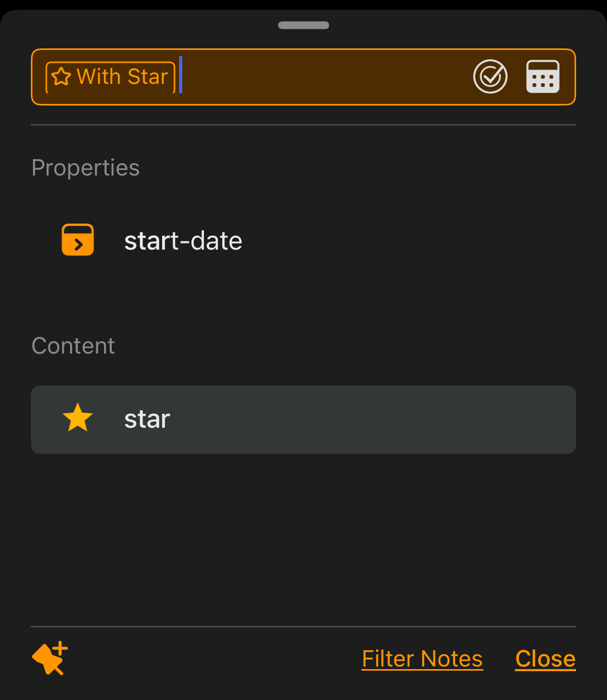This screenshot has height=700, width=607.
Task: Collapse the sheet using the drag handle
Action: pyautogui.click(x=303, y=25)
